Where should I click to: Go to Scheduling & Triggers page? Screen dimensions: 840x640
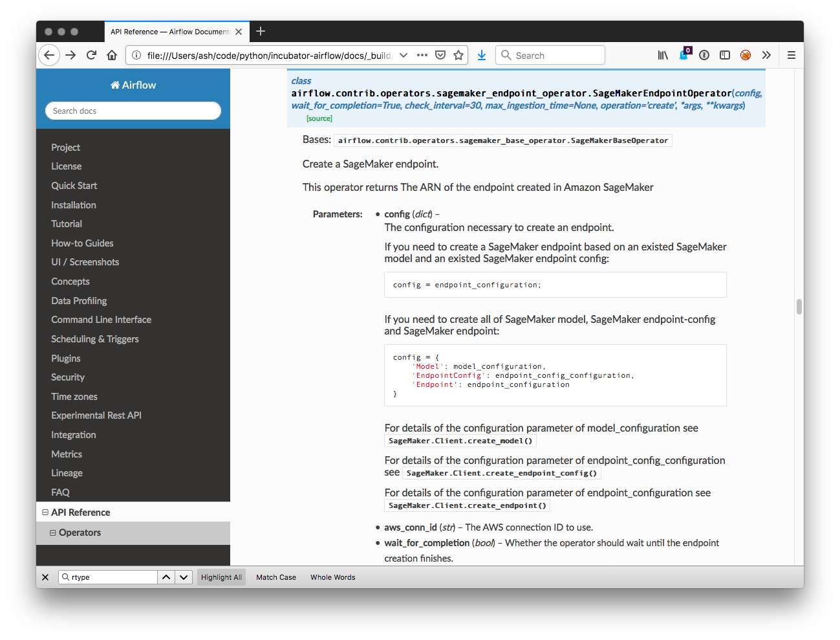coord(95,339)
